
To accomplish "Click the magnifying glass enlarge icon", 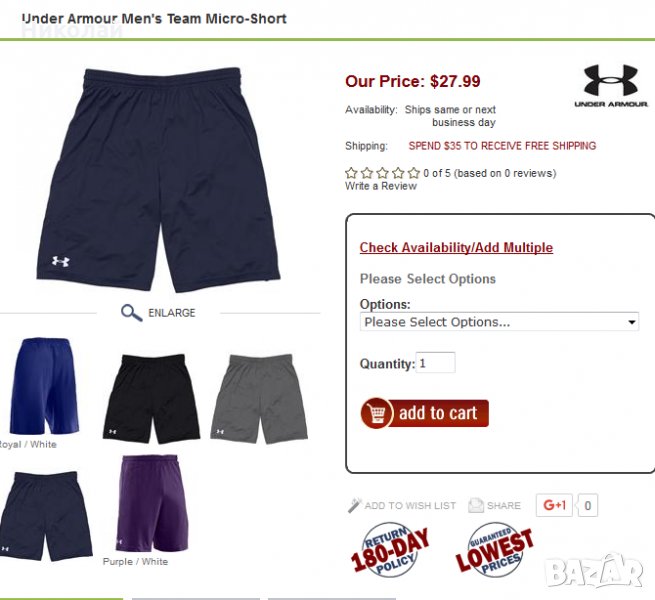I will pos(131,313).
